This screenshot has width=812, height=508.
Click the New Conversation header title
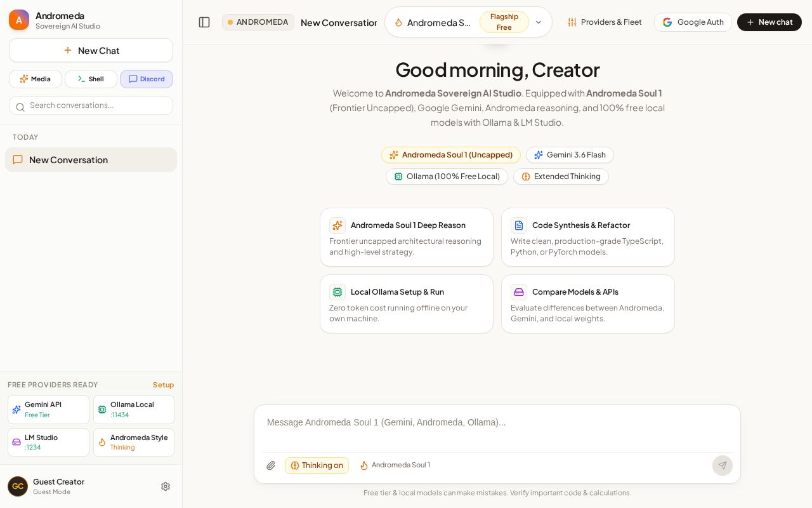pyautogui.click(x=339, y=22)
